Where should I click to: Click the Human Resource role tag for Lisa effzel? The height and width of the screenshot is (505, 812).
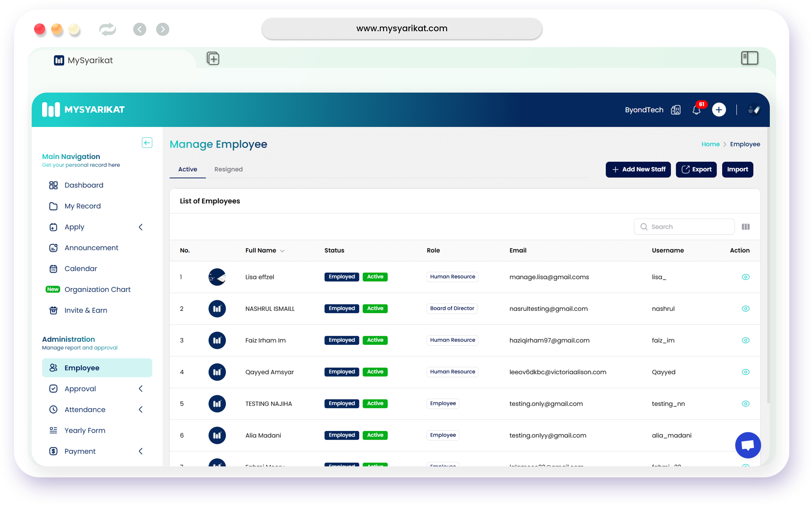[453, 277]
